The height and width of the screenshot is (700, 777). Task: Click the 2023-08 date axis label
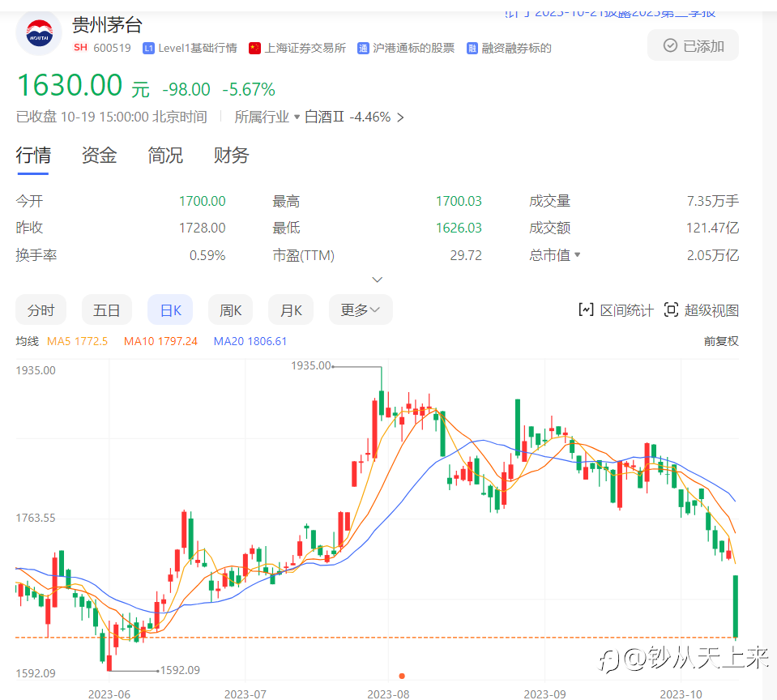point(388,694)
